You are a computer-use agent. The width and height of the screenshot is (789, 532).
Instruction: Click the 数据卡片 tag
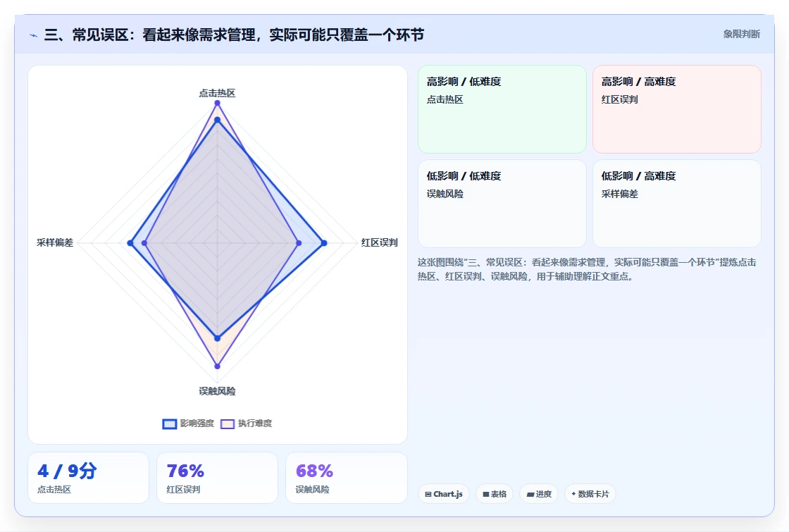pos(590,494)
